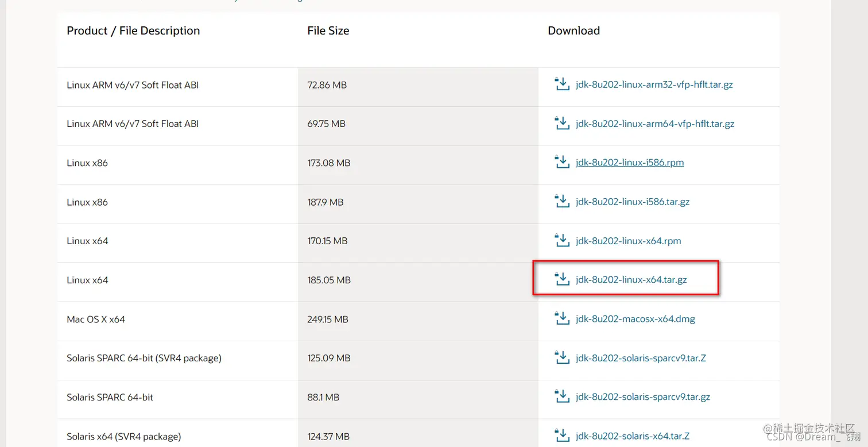Click download icon beside jdk-8u202-linux-arm64-vfp-hflt.tar.gz
Screen dimensions: 868x447
[x=561, y=124]
